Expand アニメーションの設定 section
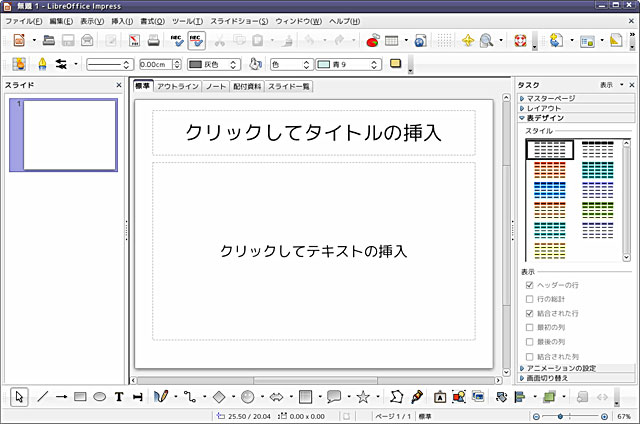The width and height of the screenshot is (640, 424). point(576,368)
